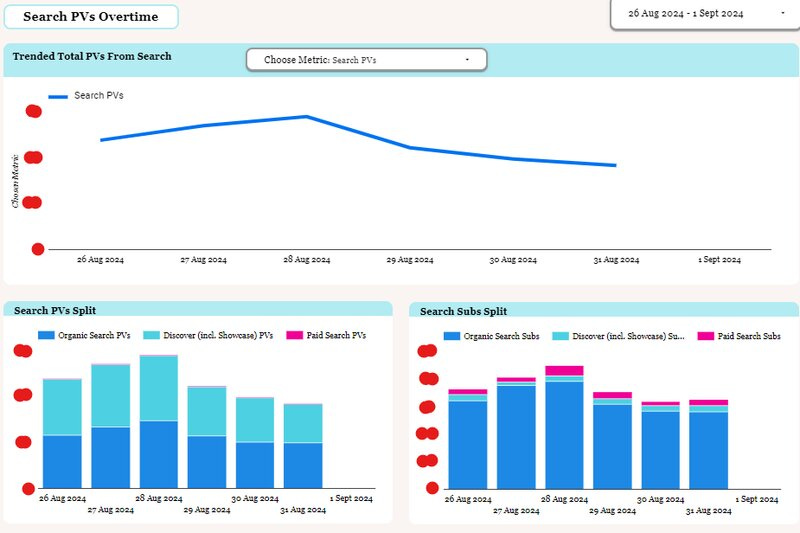This screenshot has width=800, height=533.
Task: Select the Organic segment of the 31 Aug Subs bar
Action: tap(709, 451)
